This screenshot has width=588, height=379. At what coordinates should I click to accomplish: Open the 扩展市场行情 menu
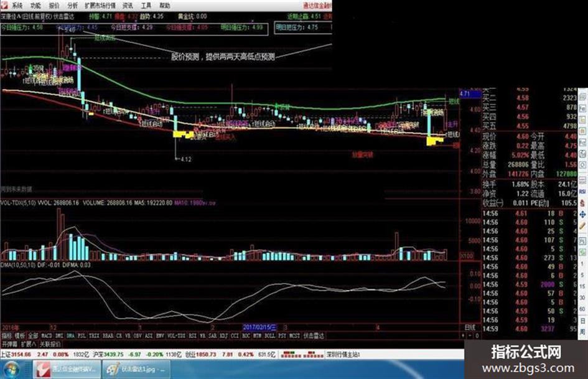click(100, 6)
